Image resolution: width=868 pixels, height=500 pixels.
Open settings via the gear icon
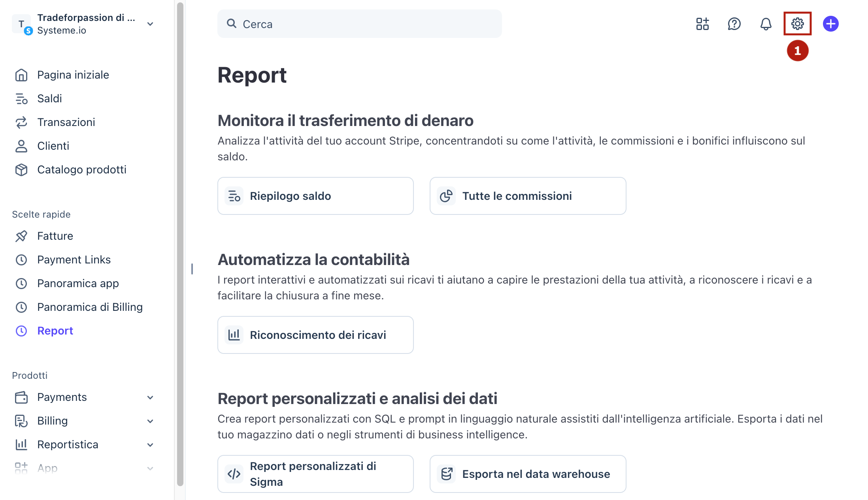[x=797, y=24]
